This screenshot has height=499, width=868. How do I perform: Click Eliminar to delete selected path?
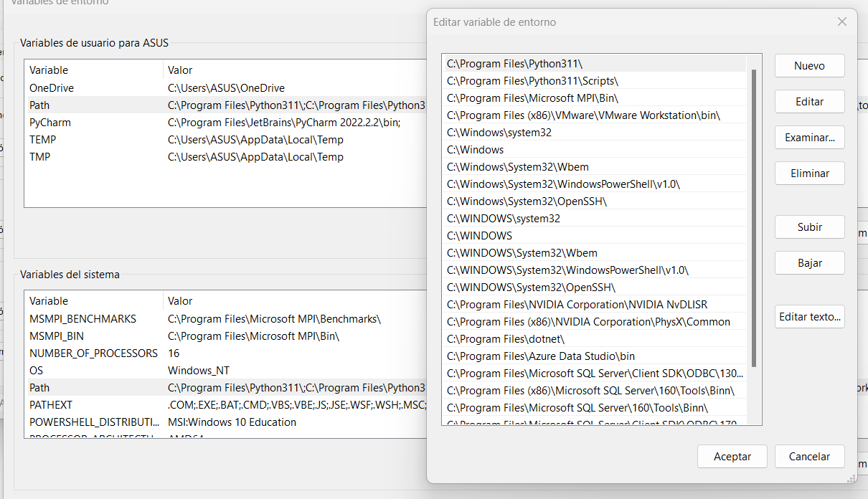pyautogui.click(x=809, y=173)
